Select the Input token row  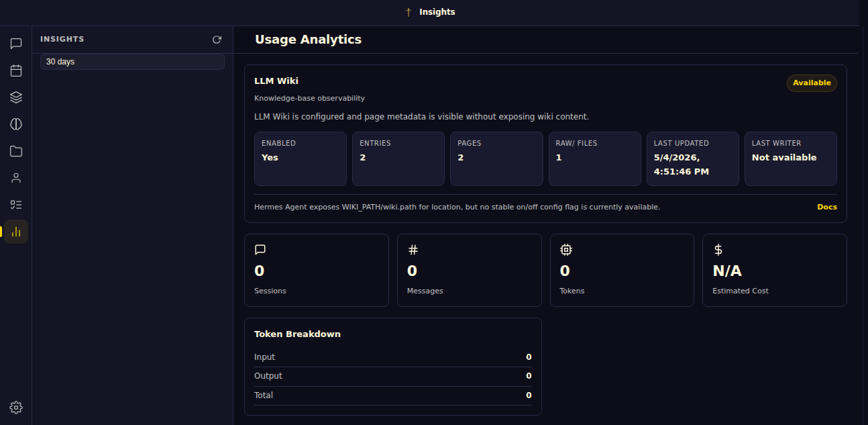tap(392, 357)
